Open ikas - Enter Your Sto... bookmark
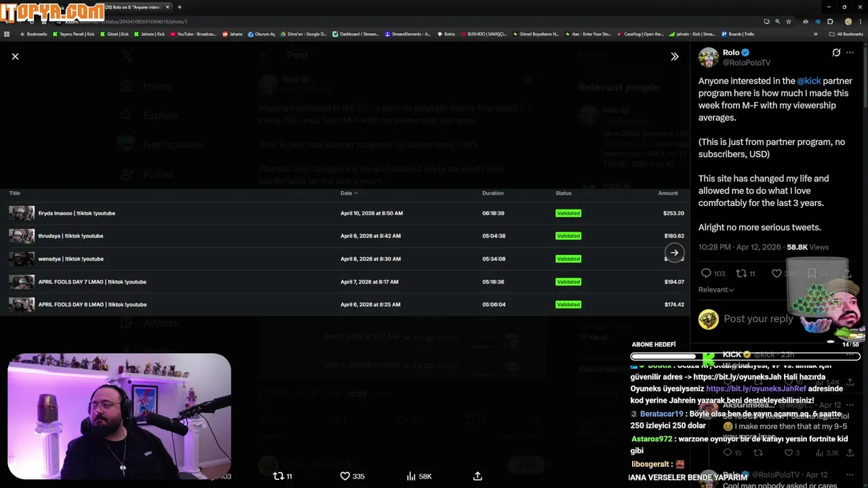The image size is (868, 488). (588, 34)
